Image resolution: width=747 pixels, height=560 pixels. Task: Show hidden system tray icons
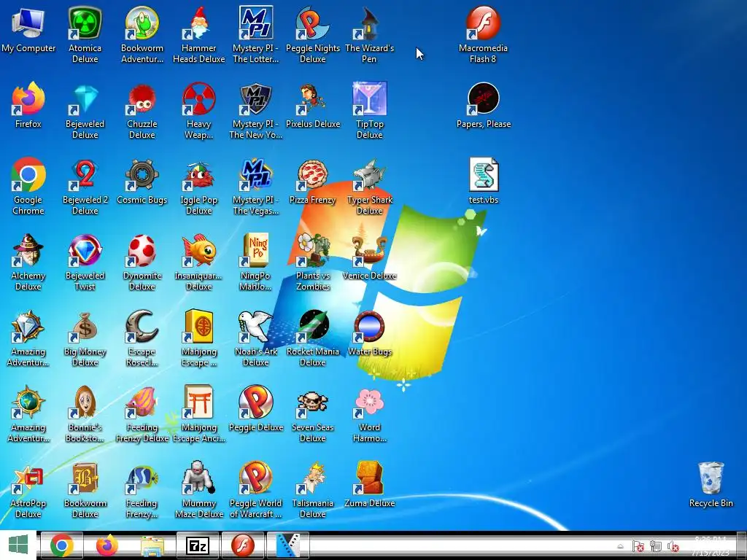coord(620,546)
